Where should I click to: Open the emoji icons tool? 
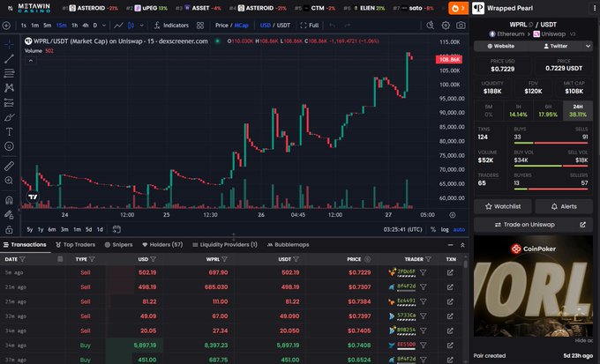(9, 146)
